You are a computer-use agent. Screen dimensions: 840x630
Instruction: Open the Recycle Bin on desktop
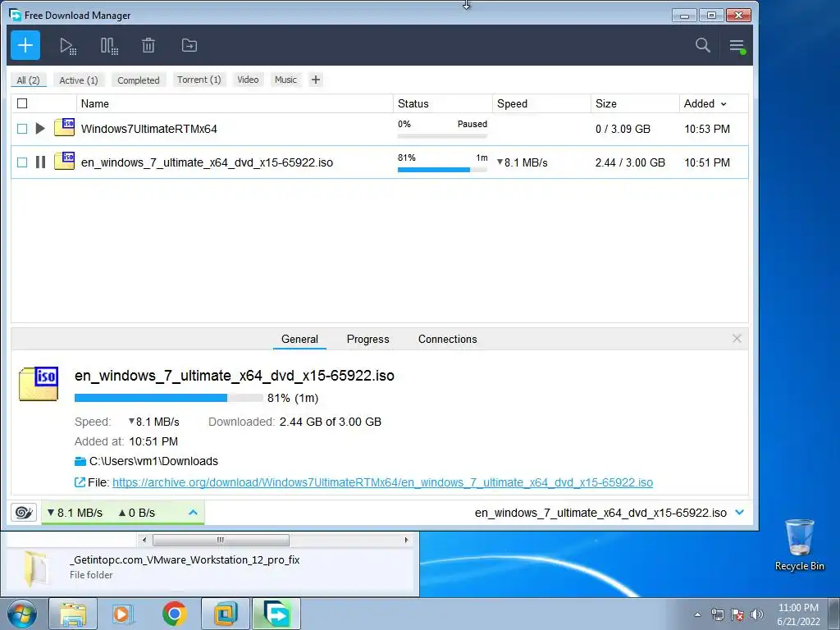click(799, 545)
